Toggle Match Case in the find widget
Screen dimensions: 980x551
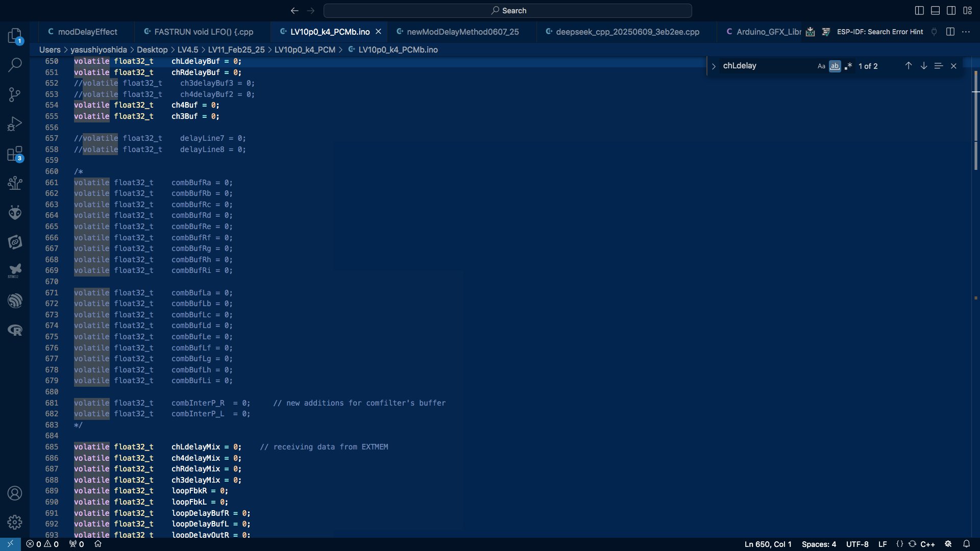(821, 66)
